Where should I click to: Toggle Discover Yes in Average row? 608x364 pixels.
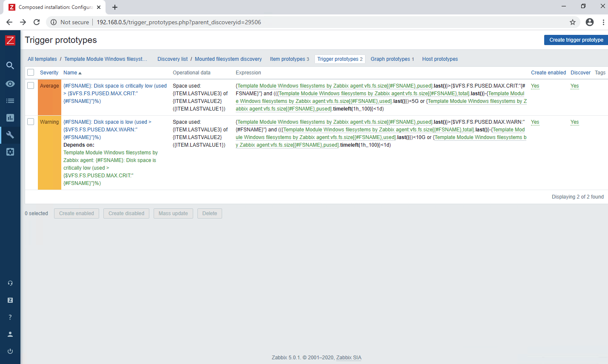574,86
